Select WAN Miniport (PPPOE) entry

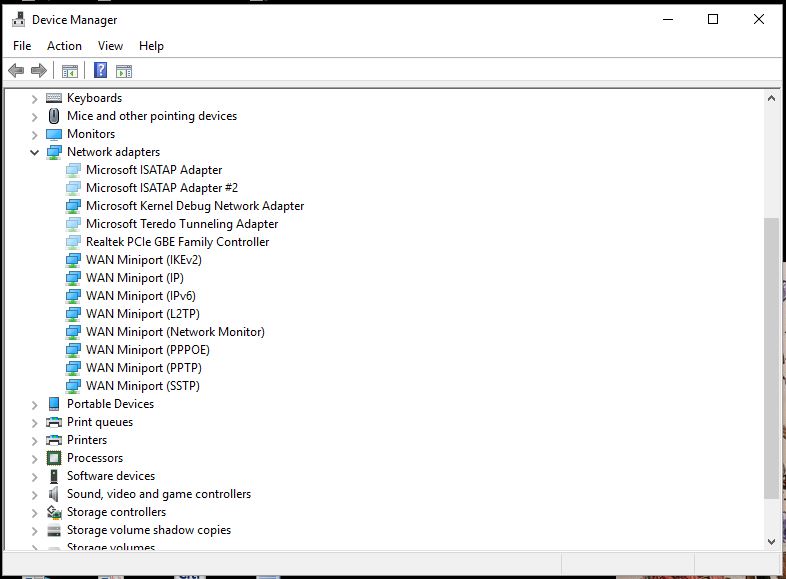148,350
